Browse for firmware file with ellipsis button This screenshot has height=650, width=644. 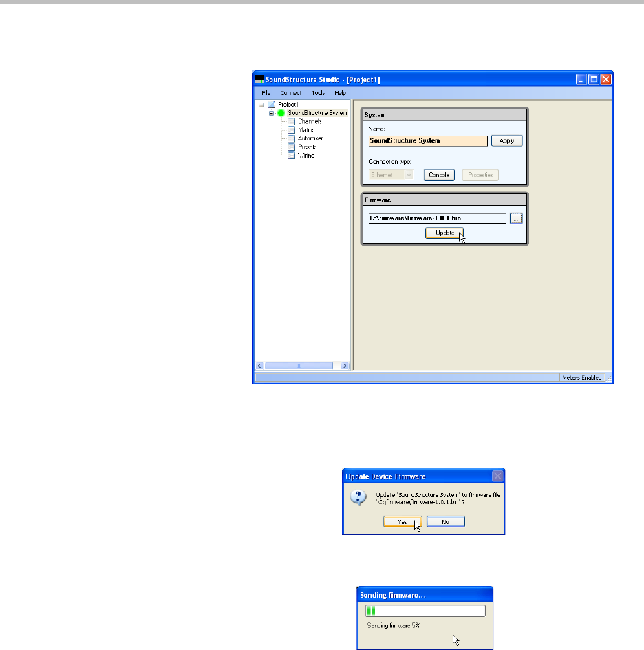(x=517, y=218)
